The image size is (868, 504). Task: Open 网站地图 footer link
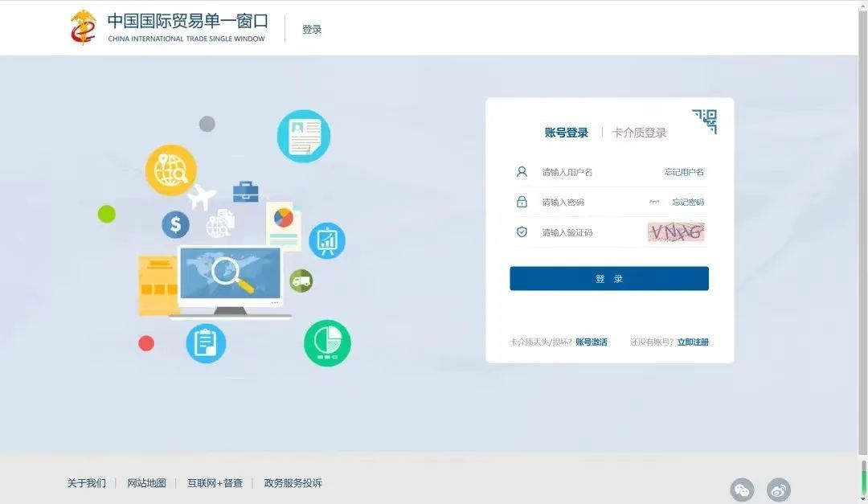click(x=147, y=483)
